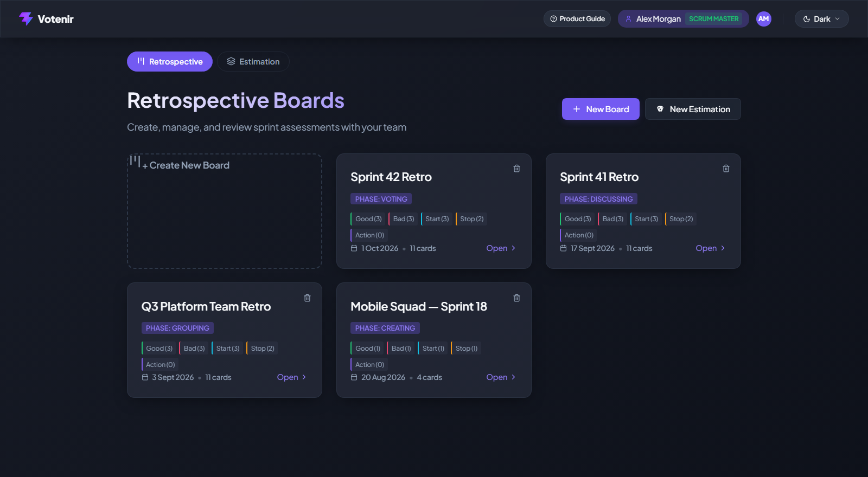The height and width of the screenshot is (477, 868).
Task: Click the Stop (2) tag on Sprint 41 Retro
Action: pos(680,219)
